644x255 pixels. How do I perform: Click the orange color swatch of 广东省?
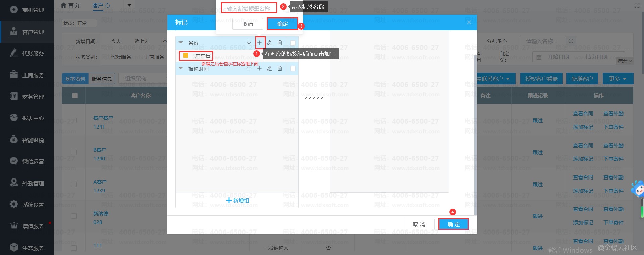[186, 55]
